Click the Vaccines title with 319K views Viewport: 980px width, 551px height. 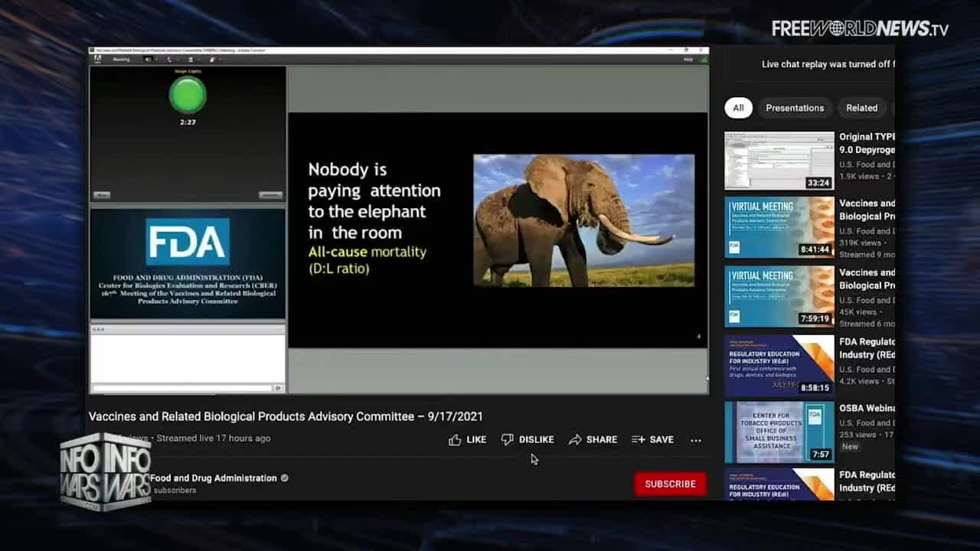click(x=867, y=210)
